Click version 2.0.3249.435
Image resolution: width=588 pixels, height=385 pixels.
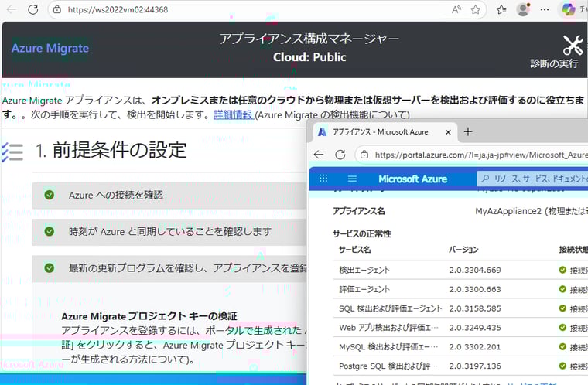tap(475, 327)
